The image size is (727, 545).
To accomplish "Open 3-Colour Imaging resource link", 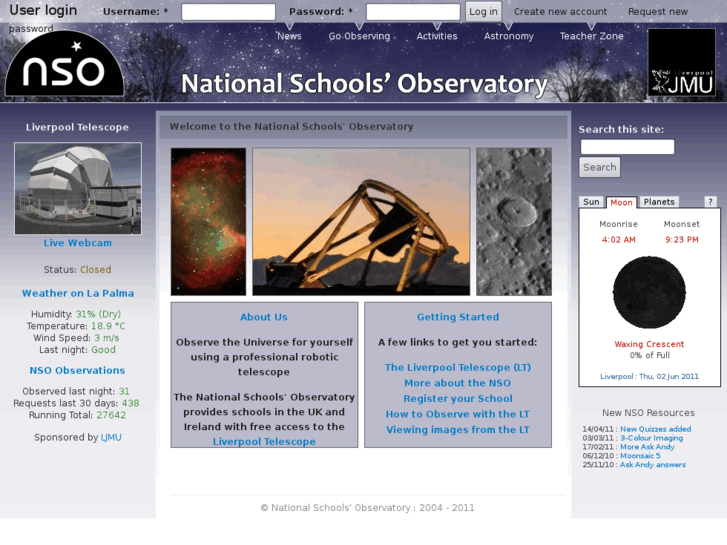I will (x=651, y=438).
